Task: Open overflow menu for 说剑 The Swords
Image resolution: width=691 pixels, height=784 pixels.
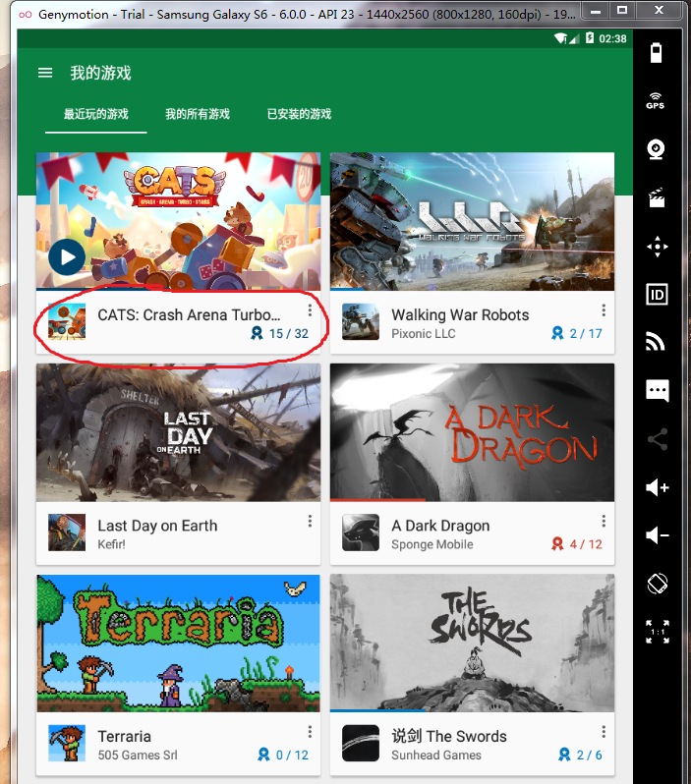Action: pos(604,732)
